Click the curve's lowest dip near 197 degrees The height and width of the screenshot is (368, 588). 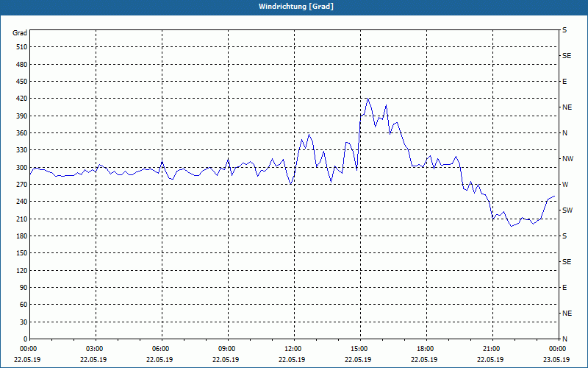(x=511, y=226)
